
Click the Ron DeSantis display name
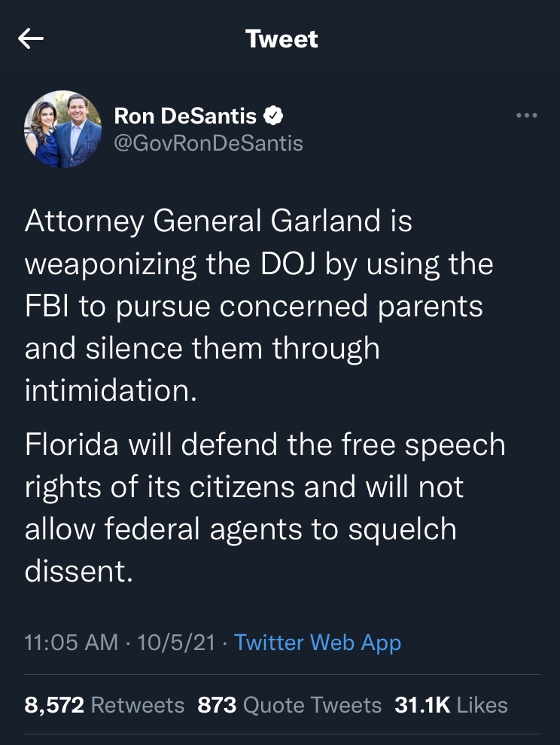point(185,115)
